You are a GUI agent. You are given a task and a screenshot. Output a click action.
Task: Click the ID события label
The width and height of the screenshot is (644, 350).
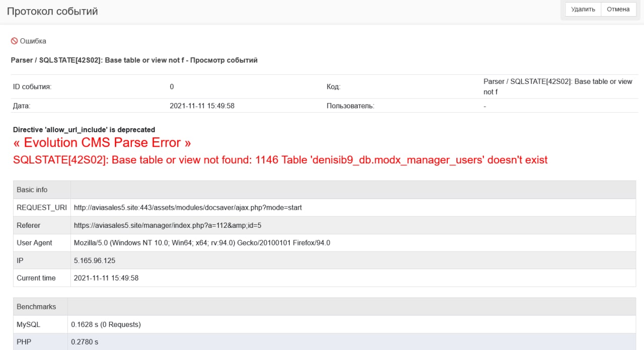pos(32,86)
